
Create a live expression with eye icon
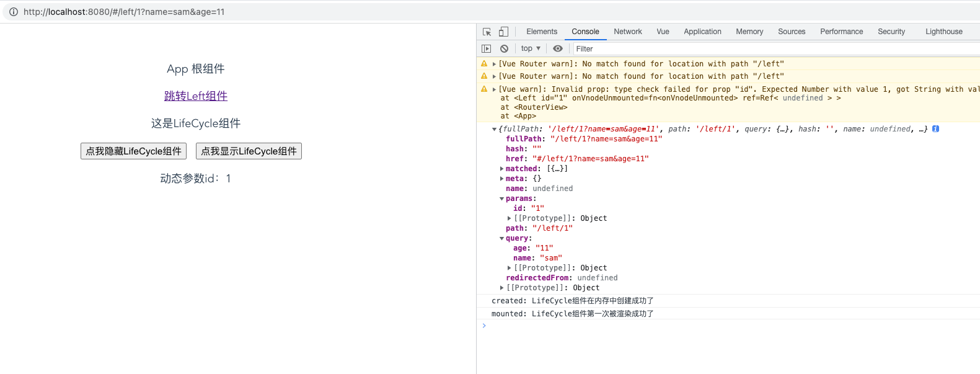[558, 48]
